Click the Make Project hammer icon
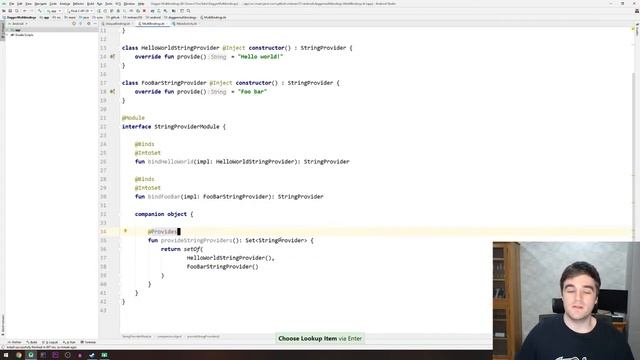640x360 pixels. pos(40,11)
